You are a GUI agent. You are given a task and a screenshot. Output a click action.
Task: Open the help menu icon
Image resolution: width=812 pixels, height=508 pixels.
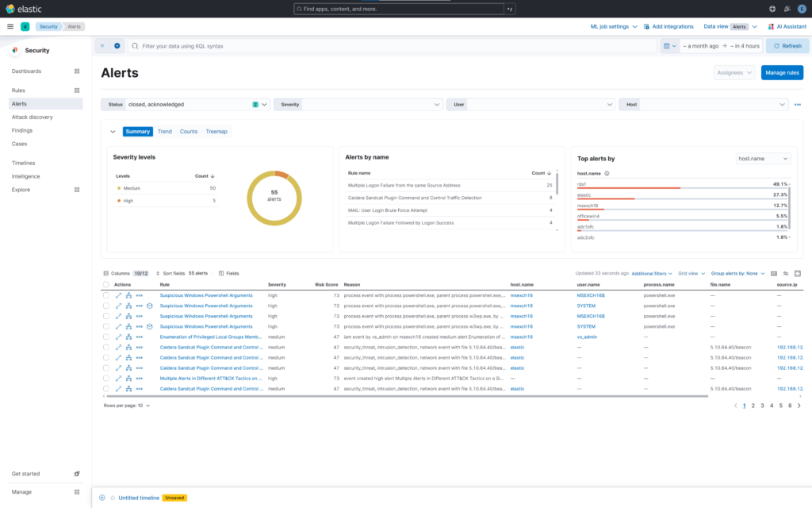coord(772,9)
